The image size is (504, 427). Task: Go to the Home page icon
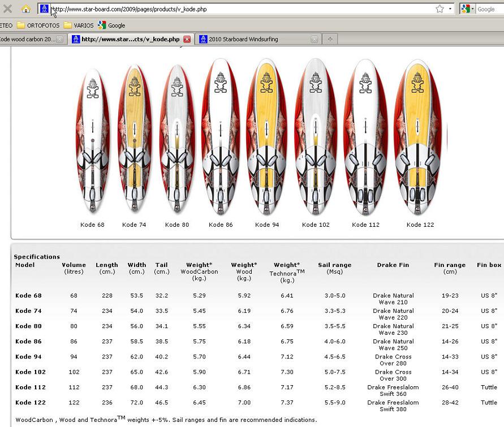click(x=25, y=9)
